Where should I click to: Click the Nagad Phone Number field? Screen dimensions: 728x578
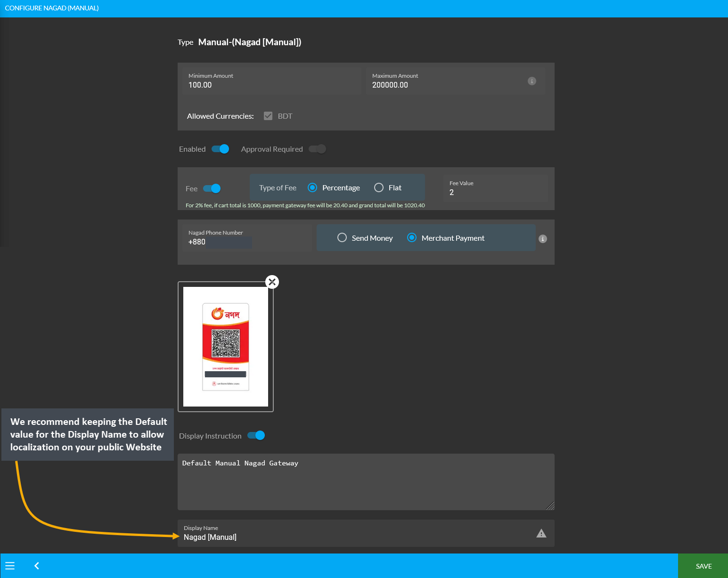pos(247,237)
